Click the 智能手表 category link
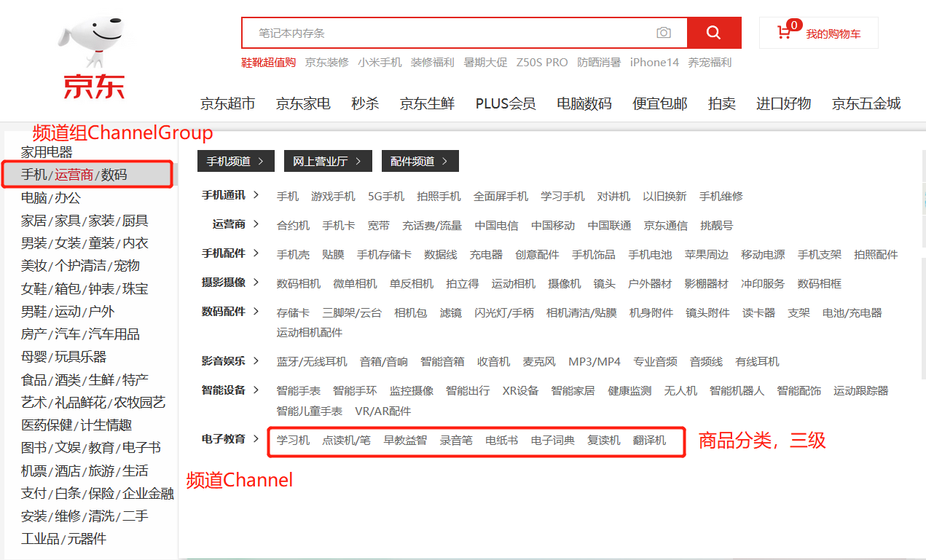The height and width of the screenshot is (560, 926). (x=299, y=391)
